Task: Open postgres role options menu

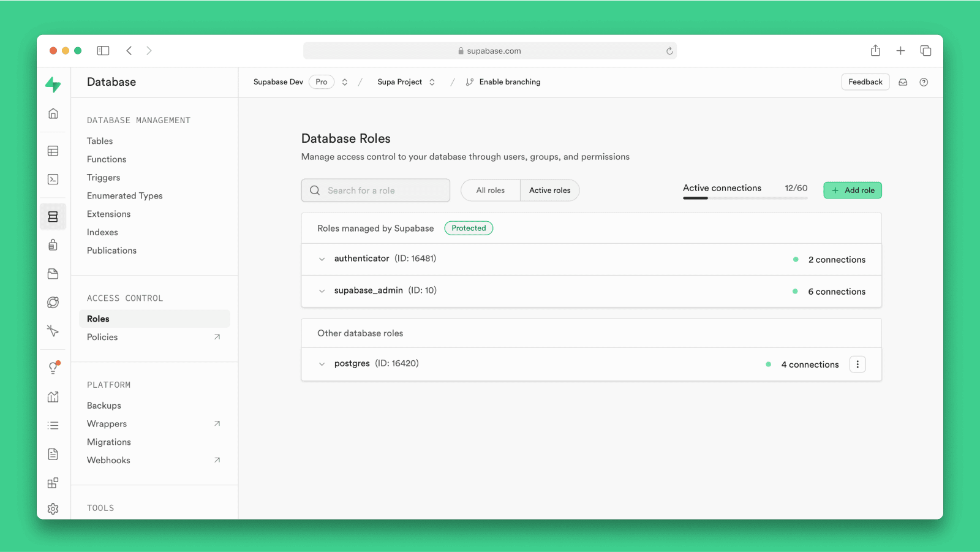Action: tap(858, 365)
